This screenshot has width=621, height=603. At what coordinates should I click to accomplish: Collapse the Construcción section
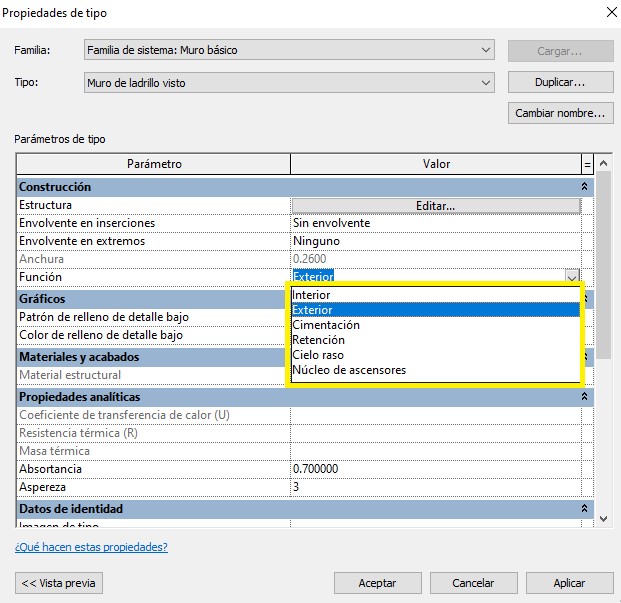click(x=584, y=187)
